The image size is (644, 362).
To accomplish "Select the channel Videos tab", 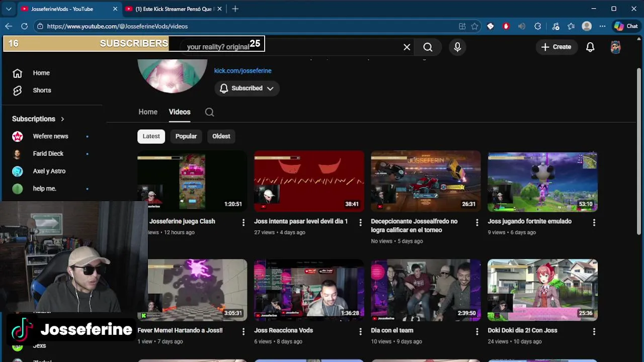I will (x=180, y=112).
